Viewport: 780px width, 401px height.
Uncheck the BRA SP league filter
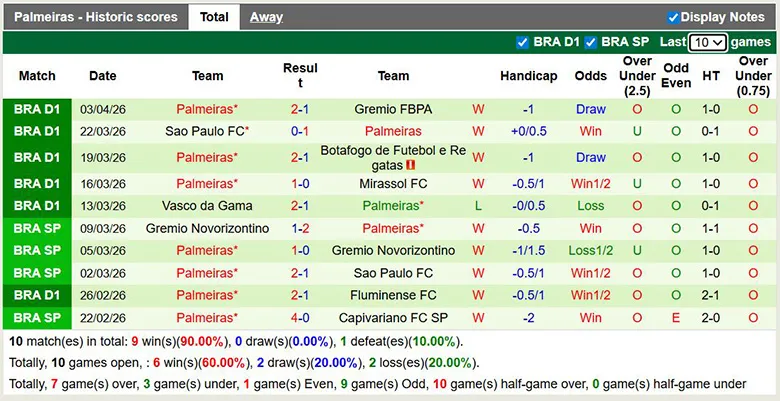591,42
